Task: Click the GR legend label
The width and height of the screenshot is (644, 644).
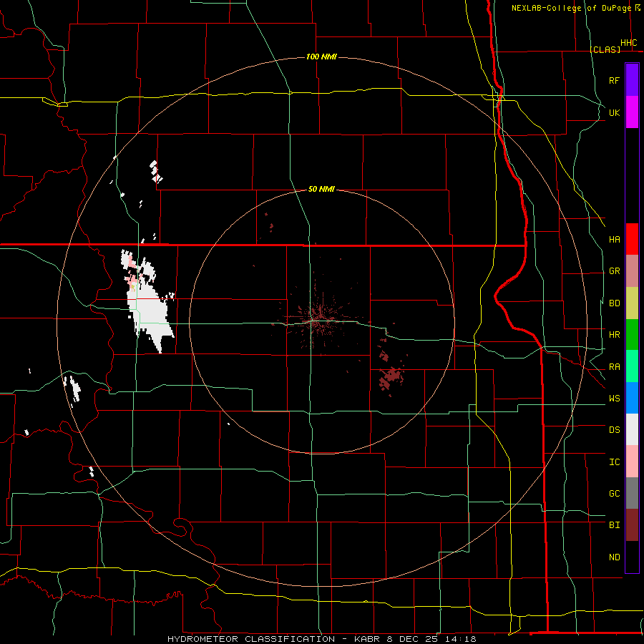Action: tap(614, 271)
